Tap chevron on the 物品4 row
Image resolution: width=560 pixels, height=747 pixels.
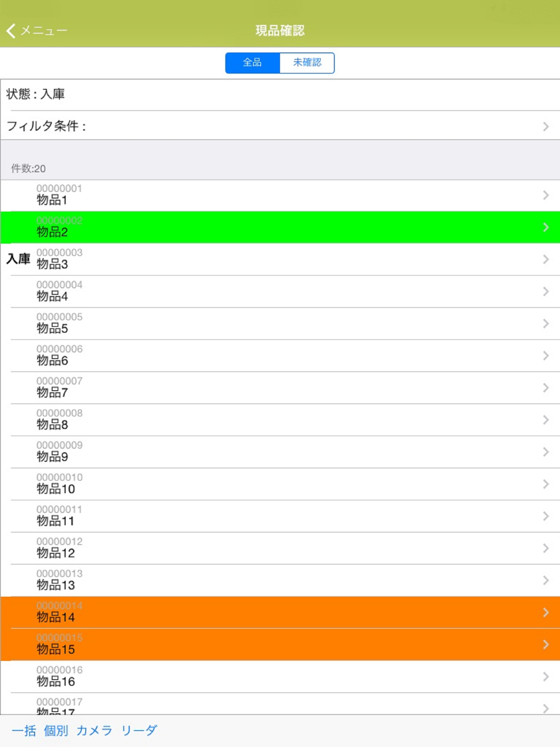[546, 291]
